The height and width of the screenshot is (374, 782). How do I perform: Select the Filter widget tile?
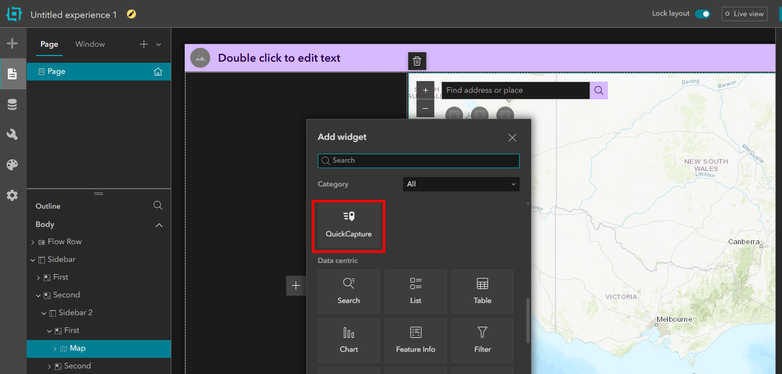[482, 341]
